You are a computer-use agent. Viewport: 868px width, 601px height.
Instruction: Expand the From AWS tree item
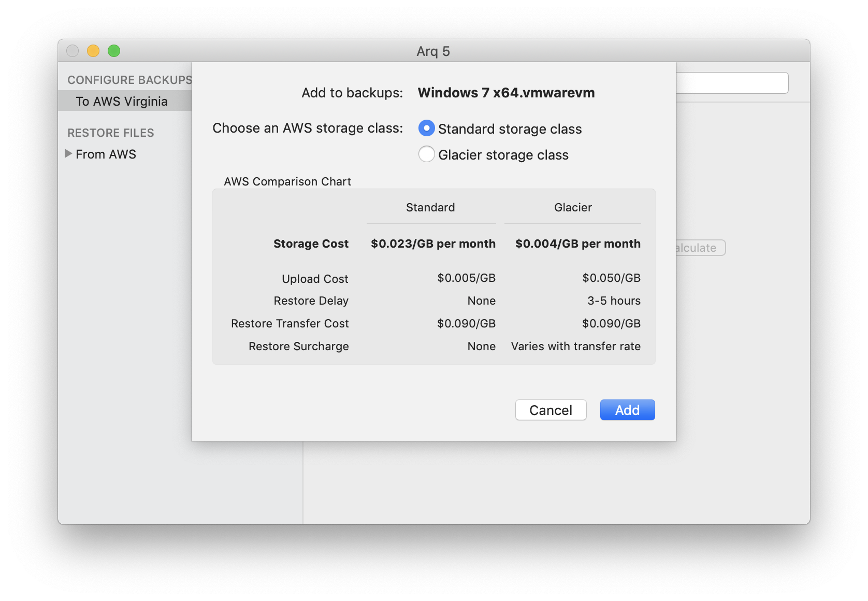coord(68,153)
